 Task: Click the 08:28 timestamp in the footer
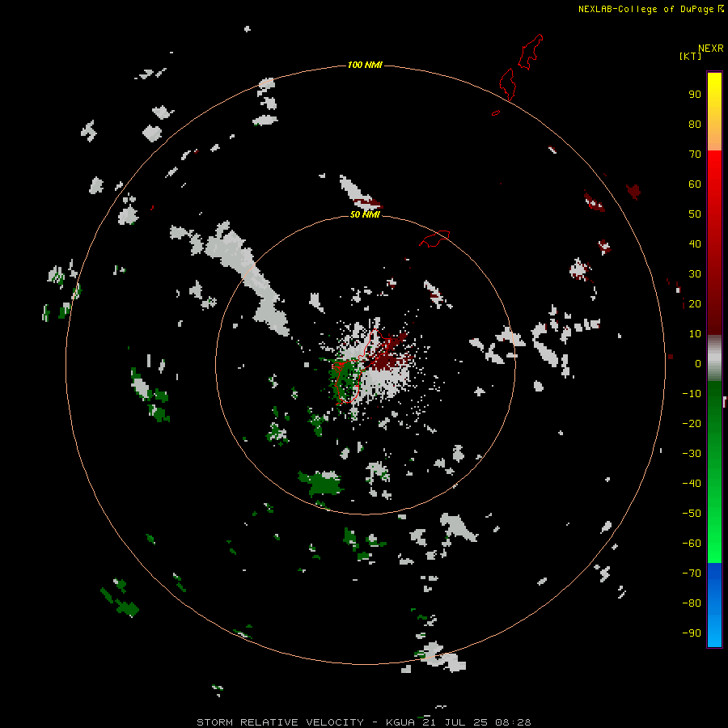513,722
